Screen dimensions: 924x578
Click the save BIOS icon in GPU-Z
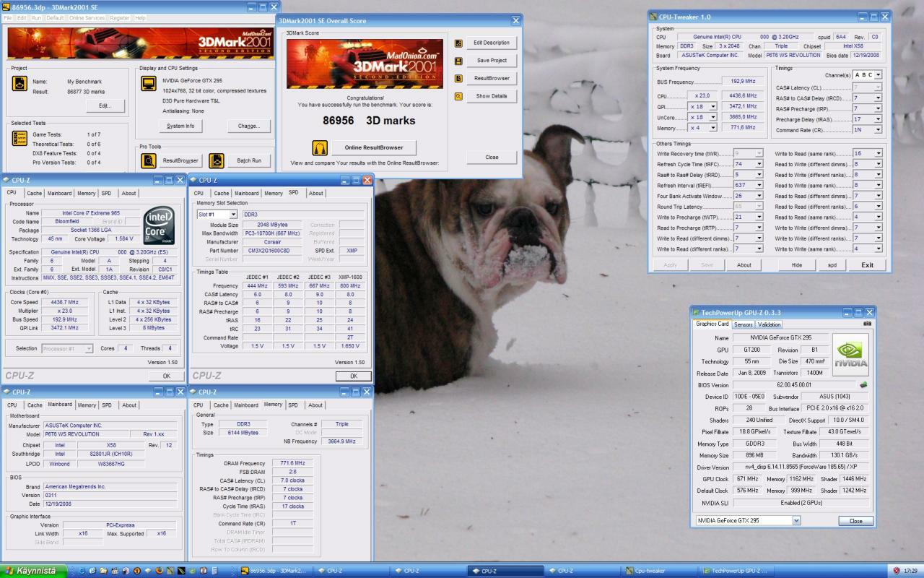[863, 385]
